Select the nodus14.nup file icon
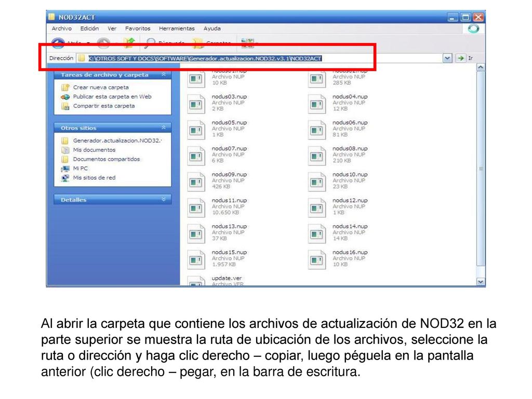This screenshot has height=399, width=532. click(x=317, y=234)
